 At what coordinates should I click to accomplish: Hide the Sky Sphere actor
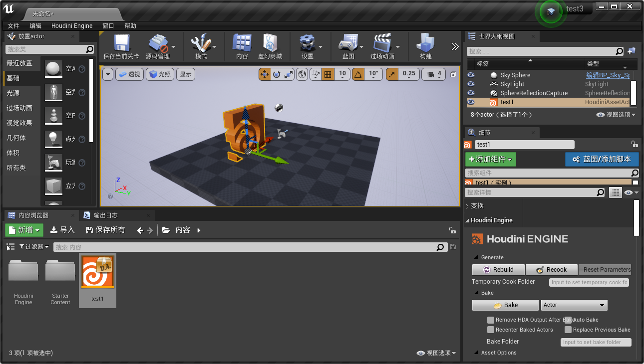(471, 75)
